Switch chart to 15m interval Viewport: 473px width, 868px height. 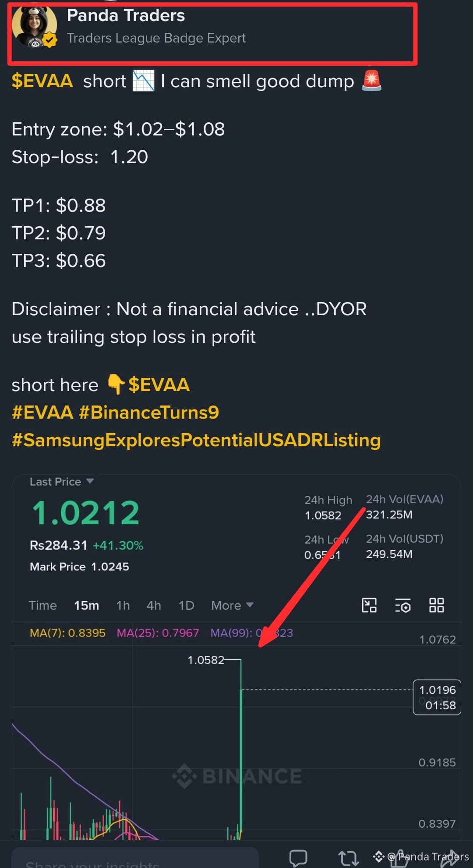86,605
